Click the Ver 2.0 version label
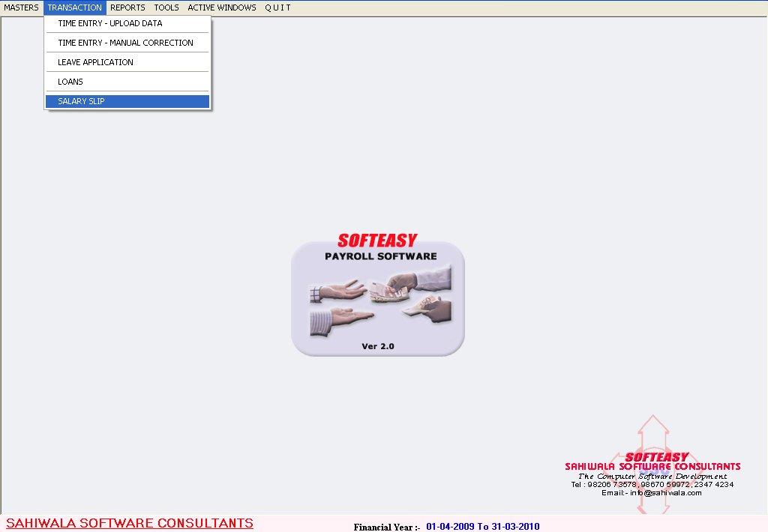 (377, 346)
